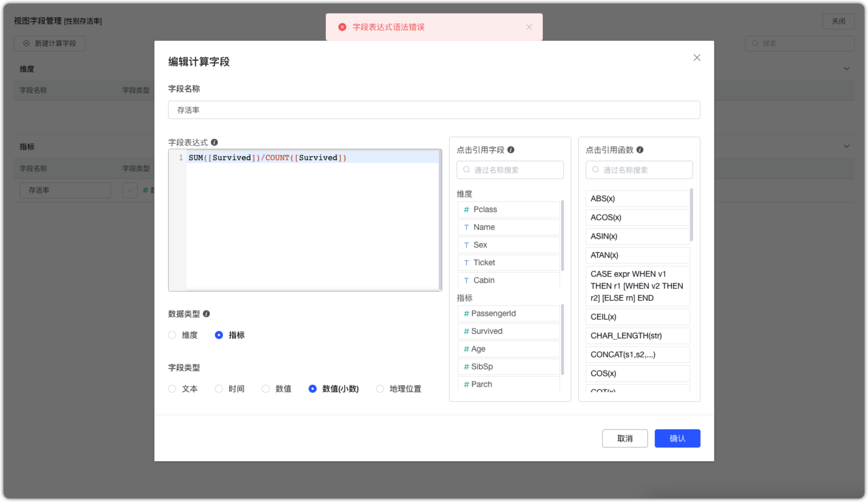Insert the Survived field reference
The height and width of the screenshot is (502, 868).
[509, 331]
